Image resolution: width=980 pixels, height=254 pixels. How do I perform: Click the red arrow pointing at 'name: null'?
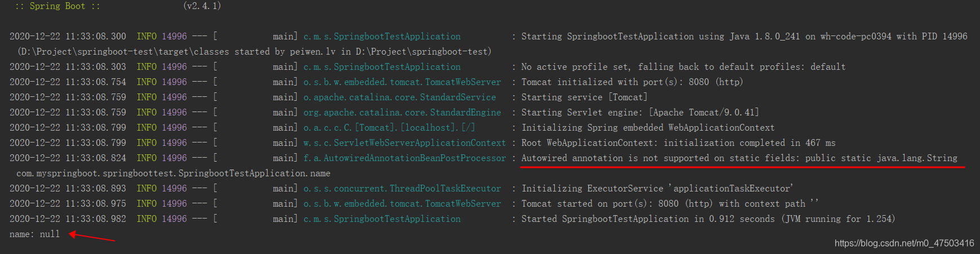pyautogui.click(x=92, y=236)
